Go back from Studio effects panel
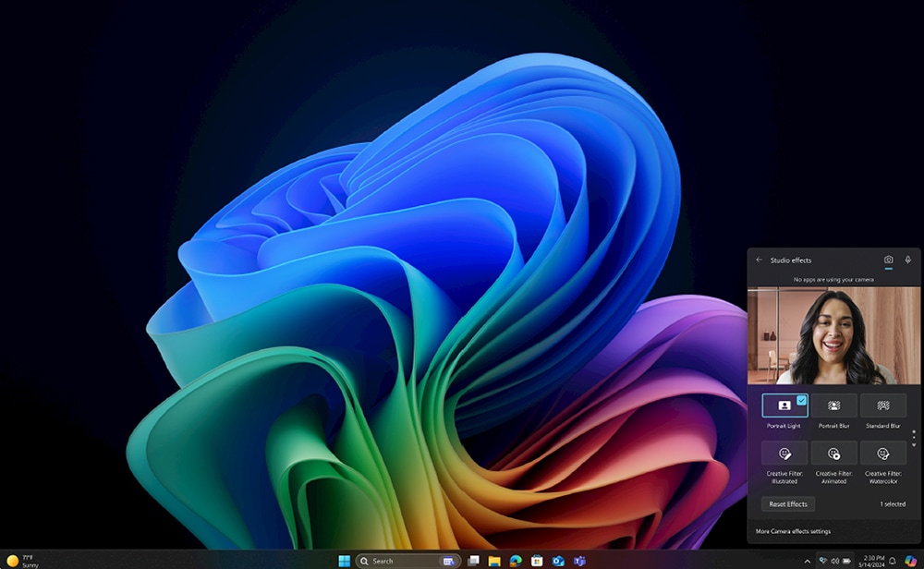This screenshot has width=924, height=569. (759, 260)
